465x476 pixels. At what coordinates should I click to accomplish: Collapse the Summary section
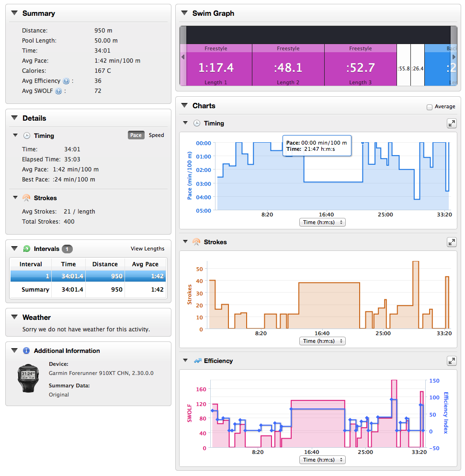[14, 13]
